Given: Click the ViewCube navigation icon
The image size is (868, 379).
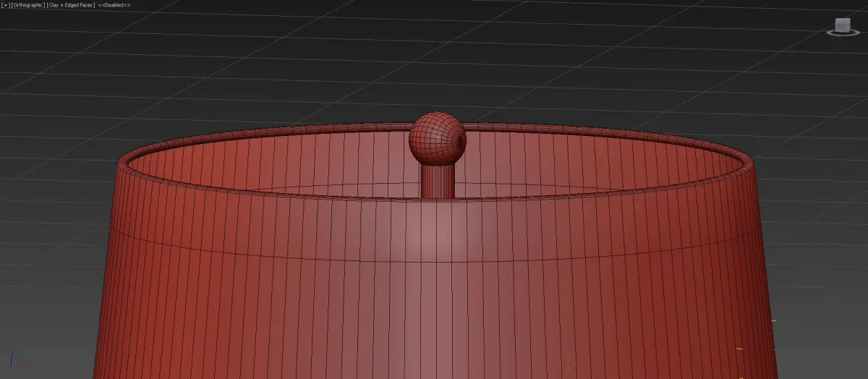Looking at the screenshot, I should [842, 26].
